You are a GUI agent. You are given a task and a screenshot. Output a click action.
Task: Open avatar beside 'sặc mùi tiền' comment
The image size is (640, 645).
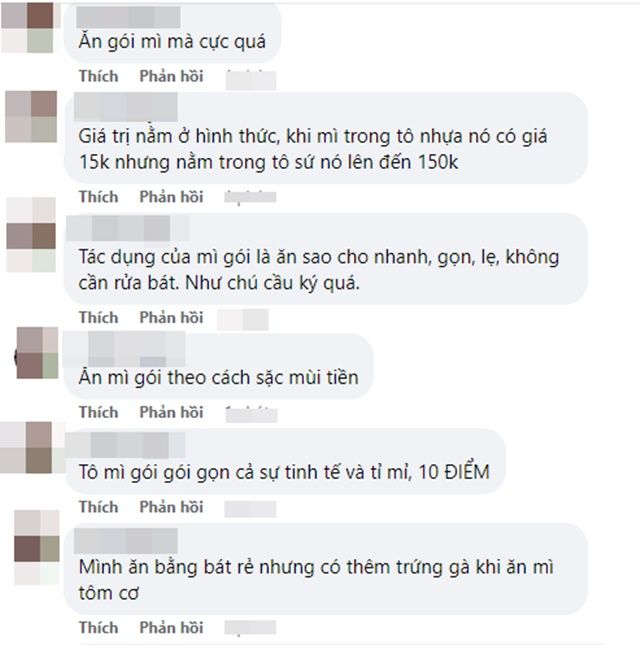click(37, 353)
